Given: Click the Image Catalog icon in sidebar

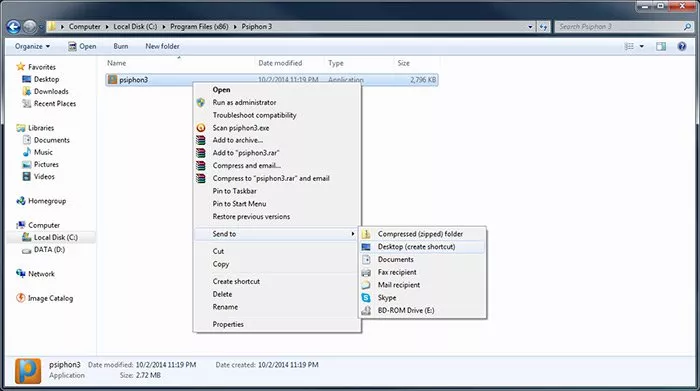Looking at the screenshot, I should pos(21,298).
